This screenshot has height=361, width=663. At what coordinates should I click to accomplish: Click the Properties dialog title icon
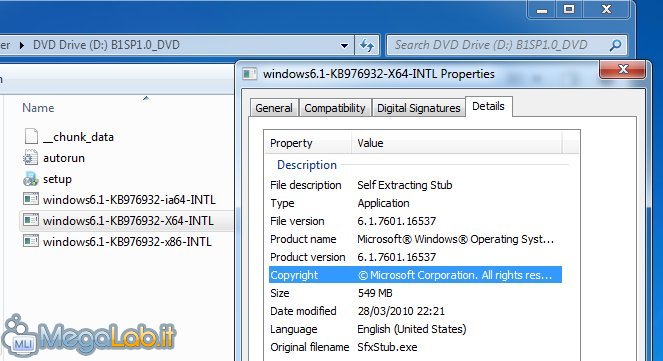(249, 74)
